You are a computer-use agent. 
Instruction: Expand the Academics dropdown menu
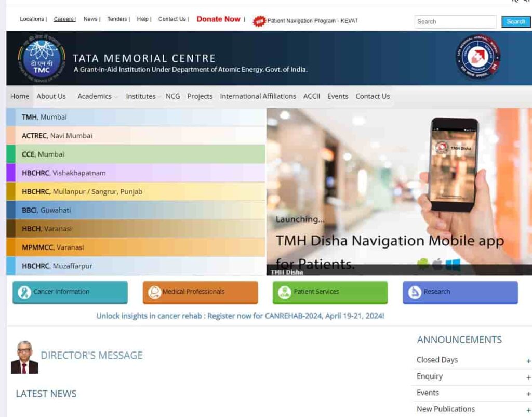coord(95,96)
